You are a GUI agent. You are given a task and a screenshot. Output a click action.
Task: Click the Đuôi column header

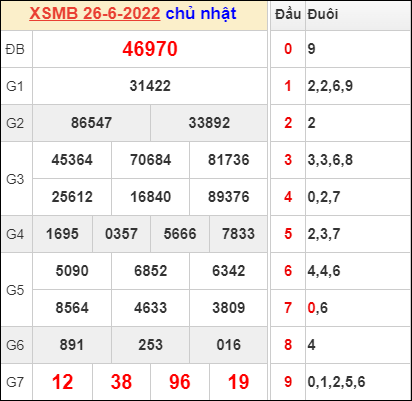click(323, 14)
